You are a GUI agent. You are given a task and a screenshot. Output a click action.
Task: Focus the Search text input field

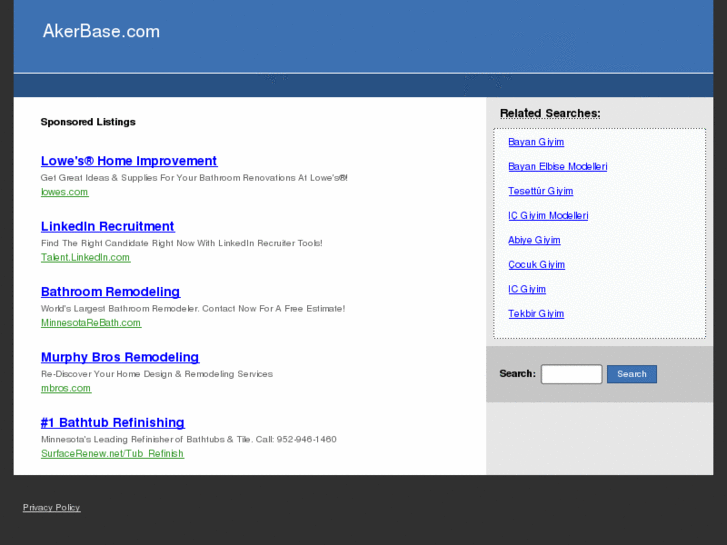click(x=572, y=374)
